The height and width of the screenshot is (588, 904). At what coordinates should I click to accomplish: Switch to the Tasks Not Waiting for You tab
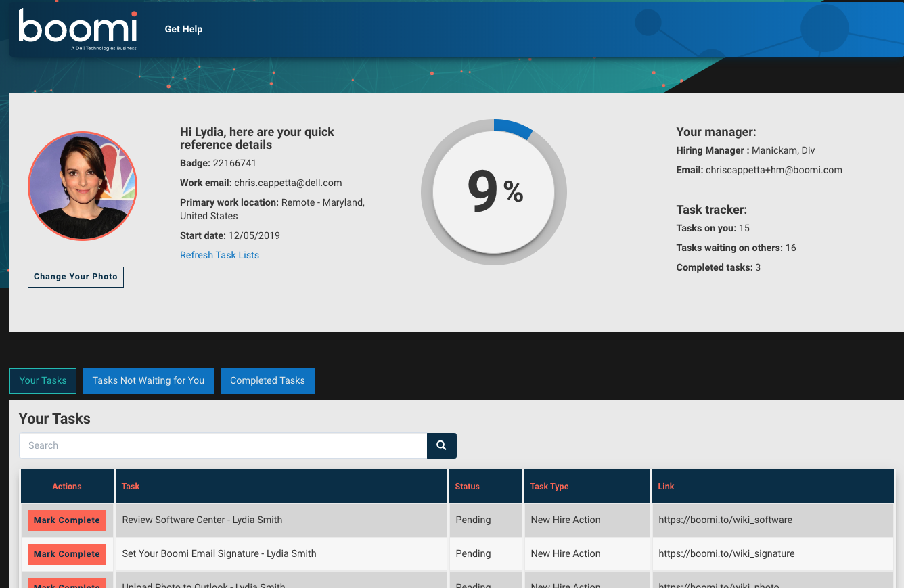click(148, 380)
